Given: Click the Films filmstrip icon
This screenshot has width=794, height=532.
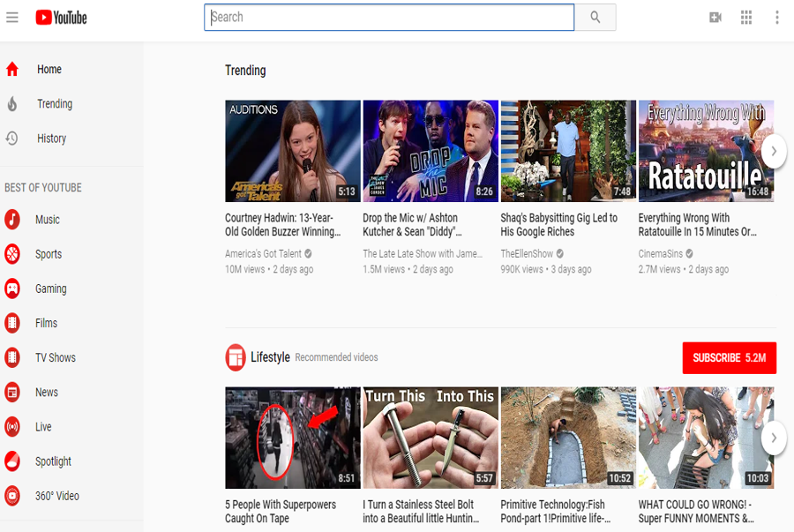Looking at the screenshot, I should click(x=12, y=323).
